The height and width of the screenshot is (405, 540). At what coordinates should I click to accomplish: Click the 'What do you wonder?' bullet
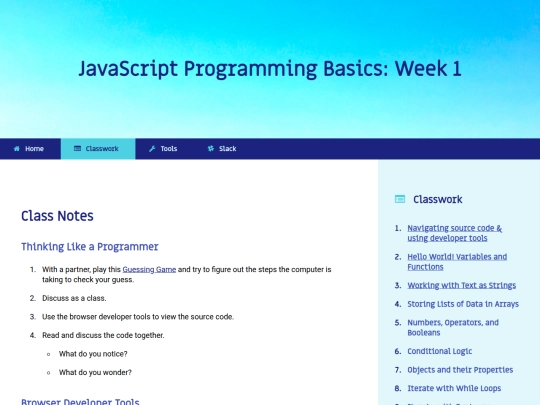(x=95, y=373)
